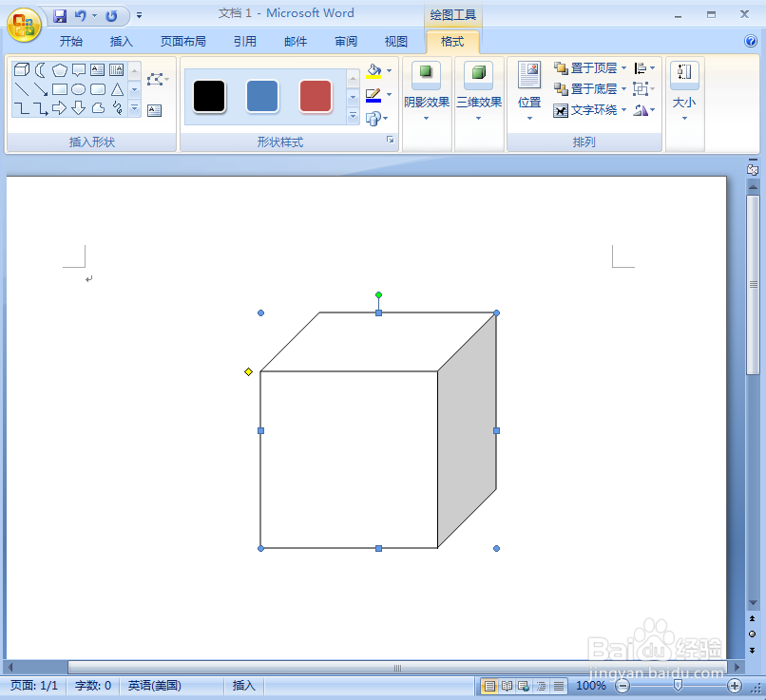
Task: Select the horizontal text box shape
Action: click(x=98, y=69)
